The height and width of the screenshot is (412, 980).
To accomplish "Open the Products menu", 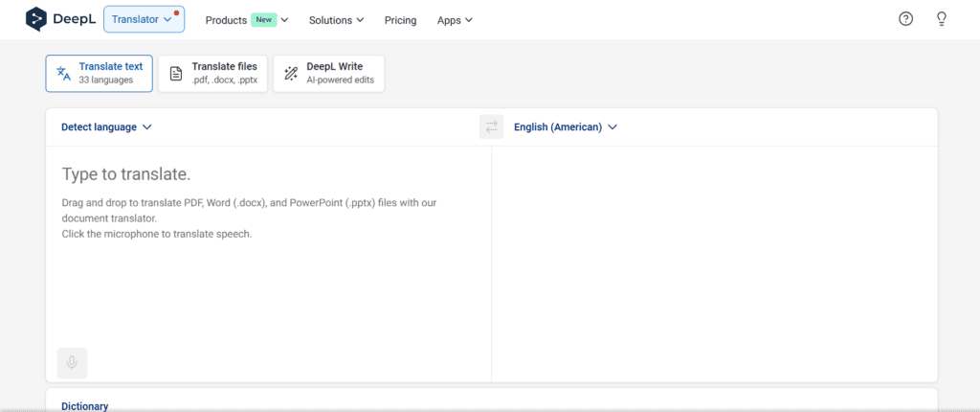I will pos(247,20).
